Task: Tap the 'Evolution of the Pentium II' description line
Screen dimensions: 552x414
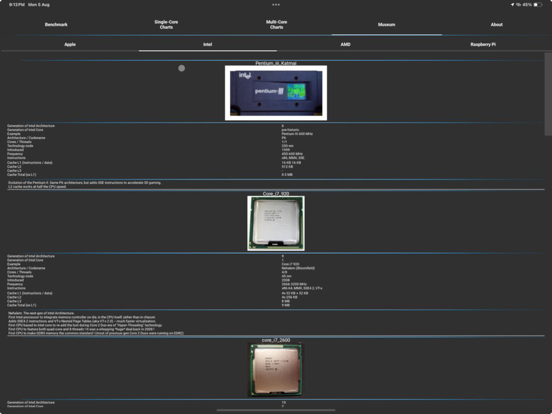Action: point(84,183)
